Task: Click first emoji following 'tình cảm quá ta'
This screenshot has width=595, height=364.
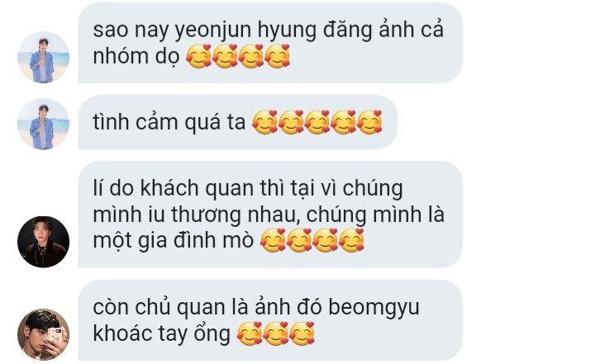Action: 265,122
